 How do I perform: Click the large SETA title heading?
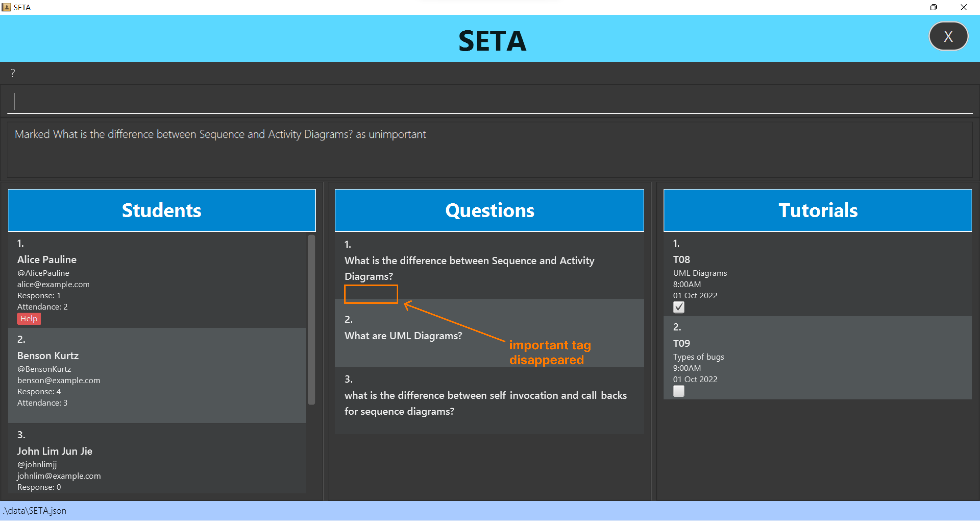[x=492, y=41]
